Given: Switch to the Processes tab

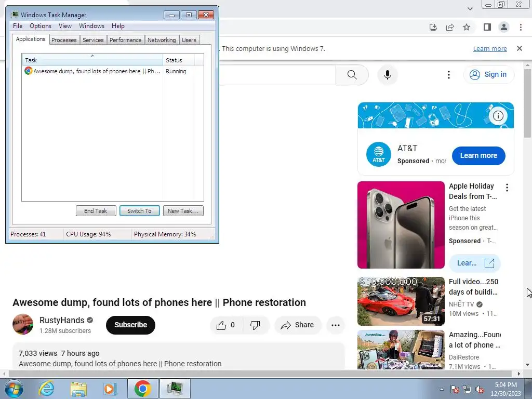Looking at the screenshot, I should [x=64, y=40].
